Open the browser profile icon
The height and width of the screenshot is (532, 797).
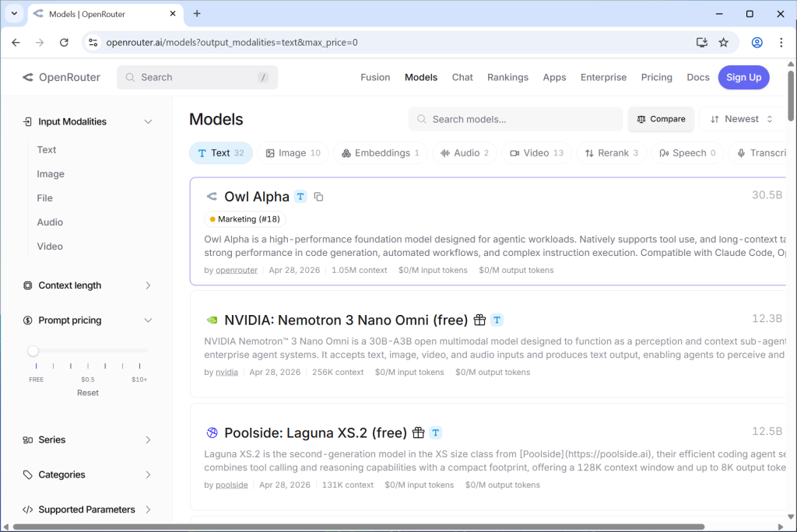click(x=757, y=43)
